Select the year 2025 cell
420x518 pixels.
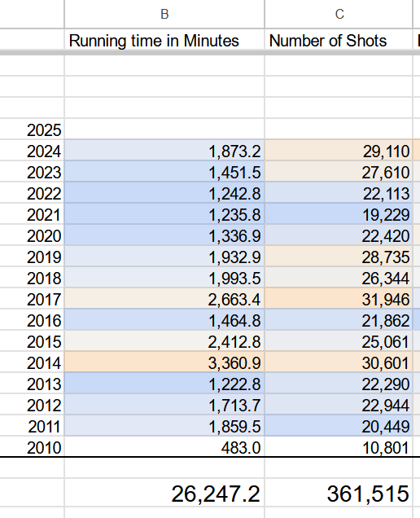click(32, 129)
